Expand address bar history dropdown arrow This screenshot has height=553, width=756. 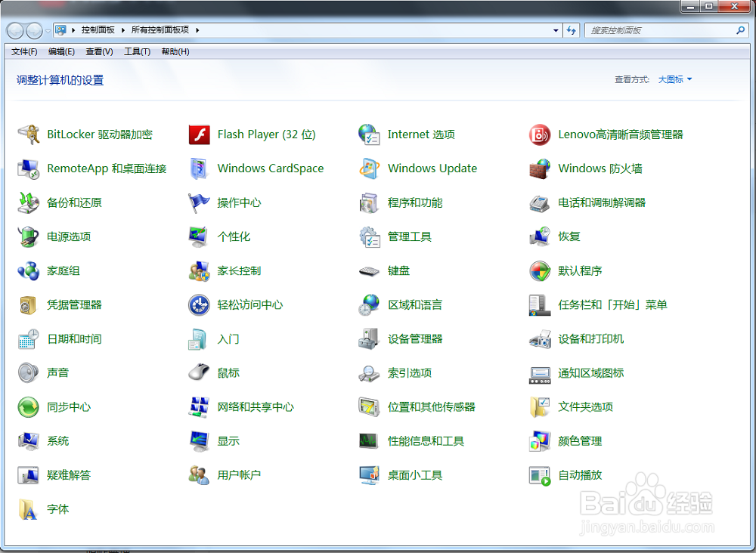pyautogui.click(x=556, y=30)
